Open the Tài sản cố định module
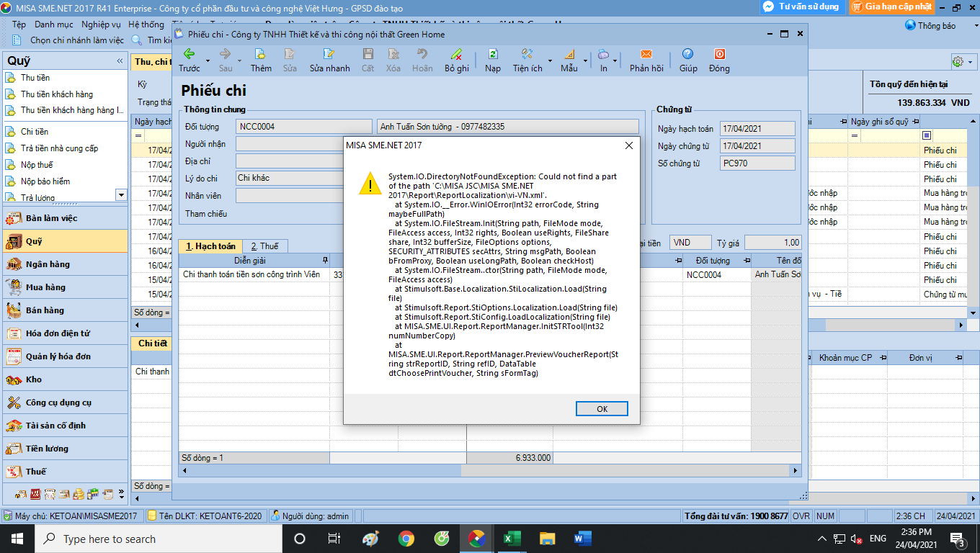This screenshot has width=980, height=553. pos(66,426)
